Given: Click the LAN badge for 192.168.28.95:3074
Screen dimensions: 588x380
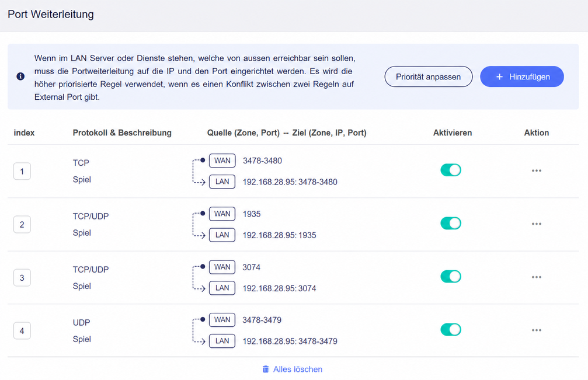Looking at the screenshot, I should point(222,288).
